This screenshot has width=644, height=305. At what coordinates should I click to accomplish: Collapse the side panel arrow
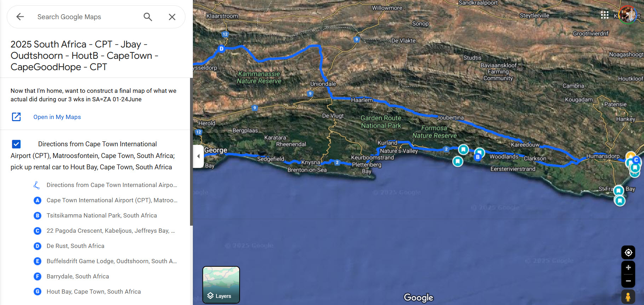click(x=198, y=156)
